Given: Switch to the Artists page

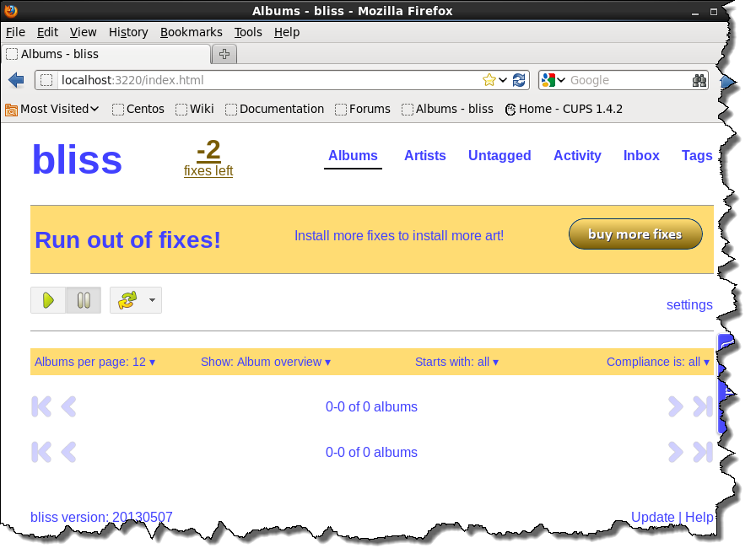Looking at the screenshot, I should coord(424,156).
